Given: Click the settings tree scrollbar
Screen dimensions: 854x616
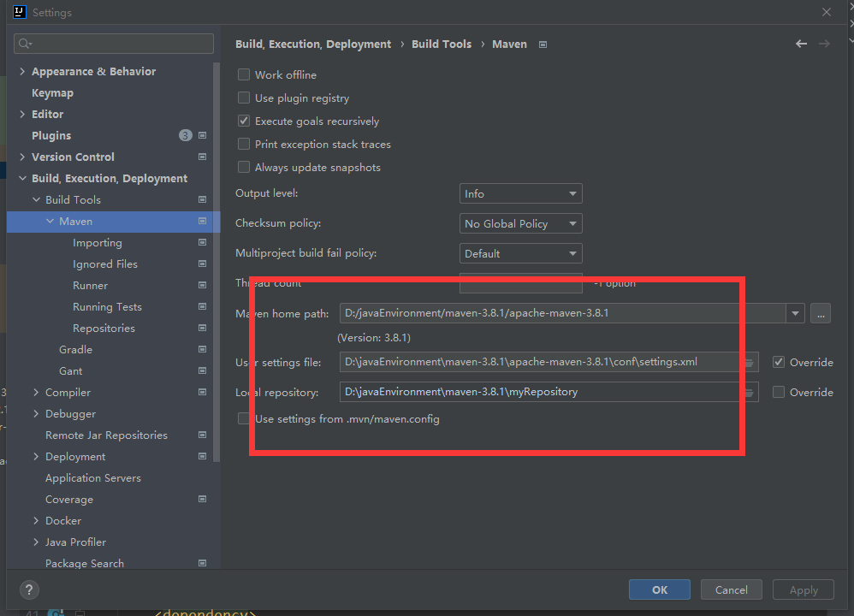Looking at the screenshot, I should [216, 262].
